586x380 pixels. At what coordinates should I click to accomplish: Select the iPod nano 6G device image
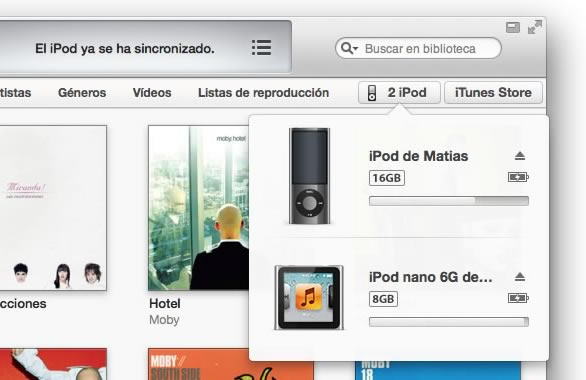(309, 298)
